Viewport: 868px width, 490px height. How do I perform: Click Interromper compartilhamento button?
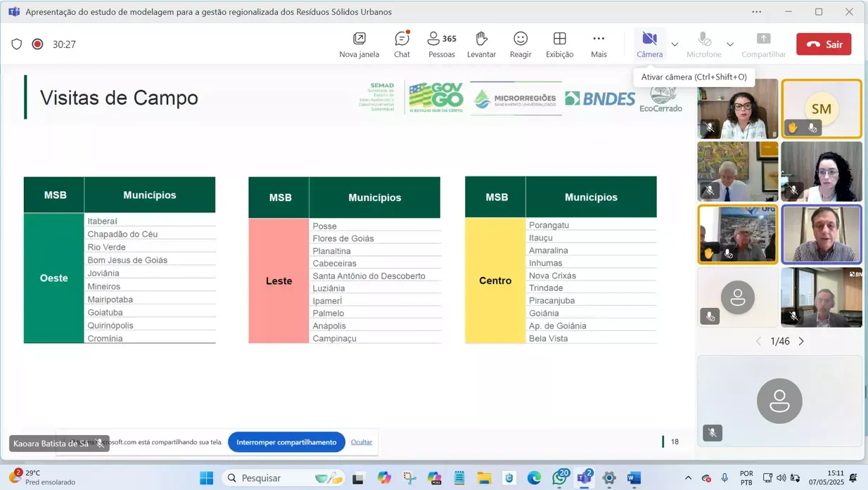(286, 442)
